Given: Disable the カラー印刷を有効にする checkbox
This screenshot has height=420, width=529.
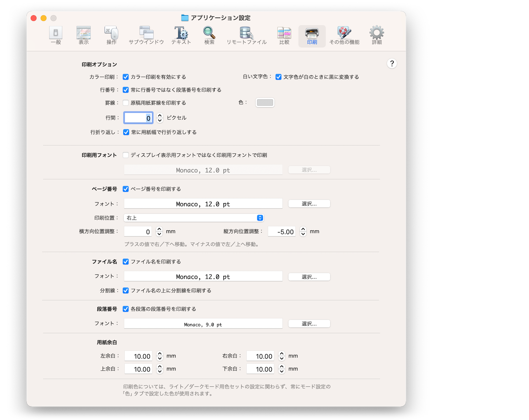Looking at the screenshot, I should tap(126, 77).
